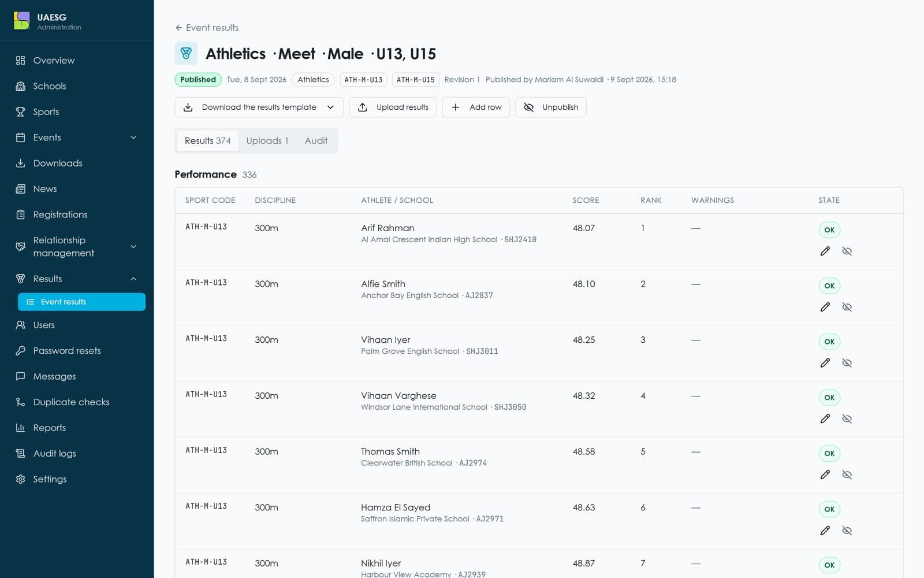The height and width of the screenshot is (578, 924).
Task: Select Event results submenu item
Action: (x=81, y=302)
